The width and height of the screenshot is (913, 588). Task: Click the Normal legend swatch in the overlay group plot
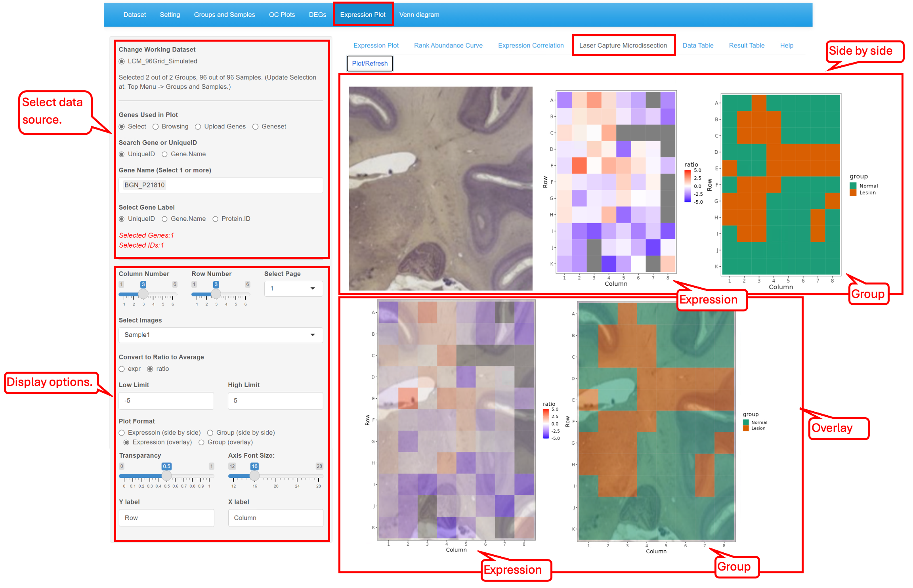tap(746, 422)
